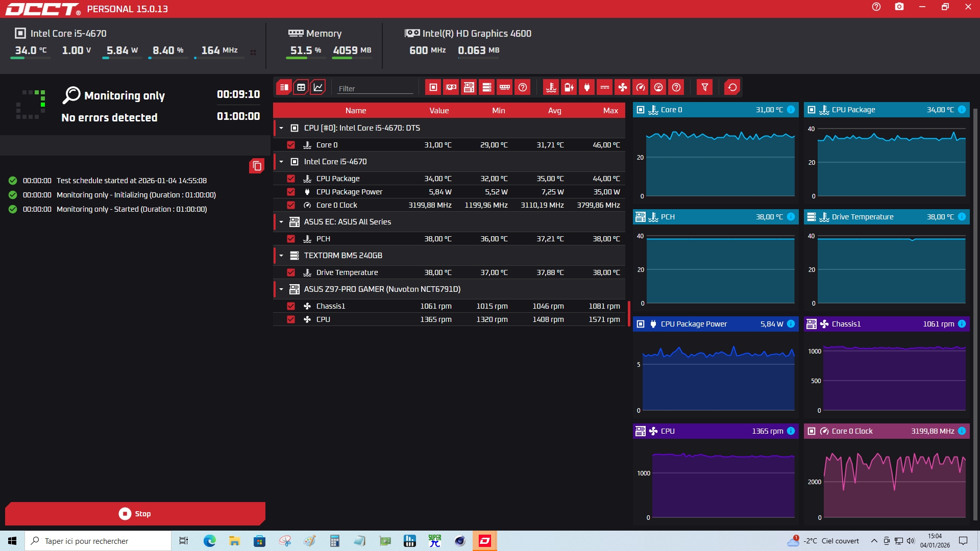Uncheck the Chassis1 fan checkbox
This screenshot has height=551, width=980.
291,306
